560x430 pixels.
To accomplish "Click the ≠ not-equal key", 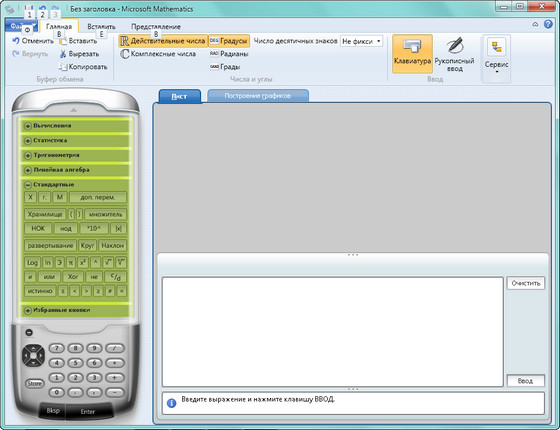I will [x=110, y=291].
